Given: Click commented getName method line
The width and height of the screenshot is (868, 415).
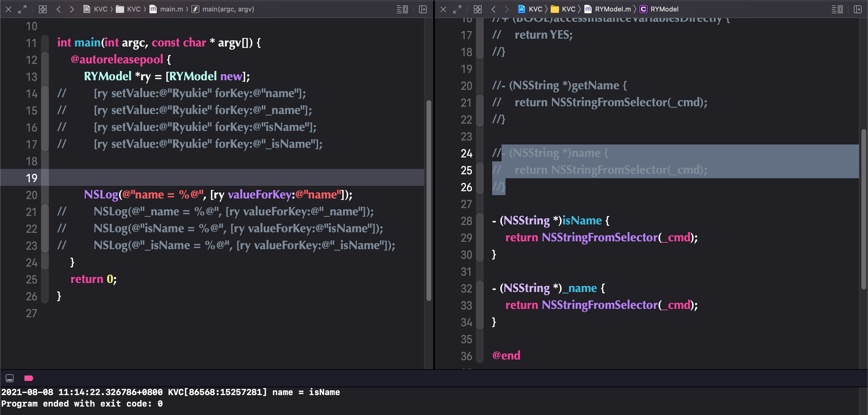Looking at the screenshot, I should point(559,86).
